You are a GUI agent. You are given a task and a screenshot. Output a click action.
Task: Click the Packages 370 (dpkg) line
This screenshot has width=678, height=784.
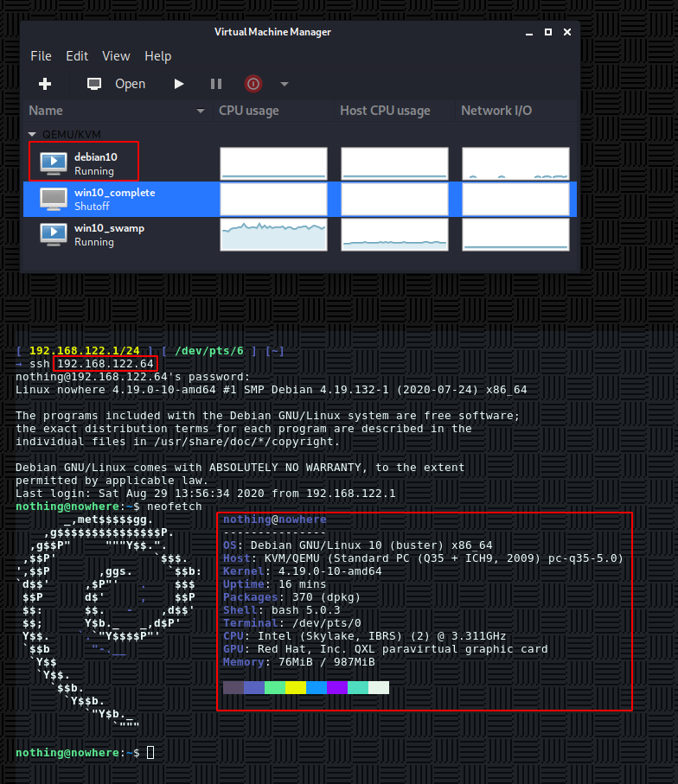pyautogui.click(x=291, y=597)
